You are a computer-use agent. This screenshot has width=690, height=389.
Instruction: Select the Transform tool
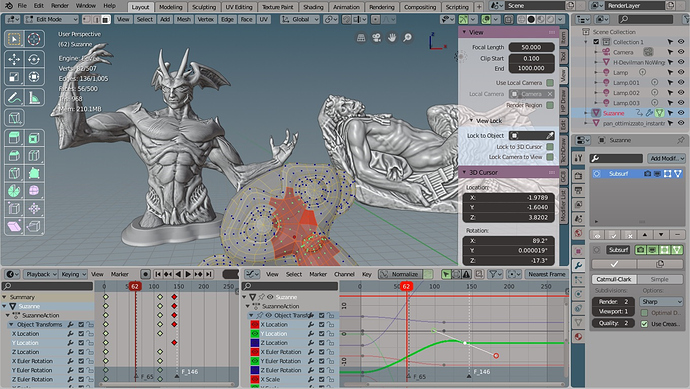(34, 77)
